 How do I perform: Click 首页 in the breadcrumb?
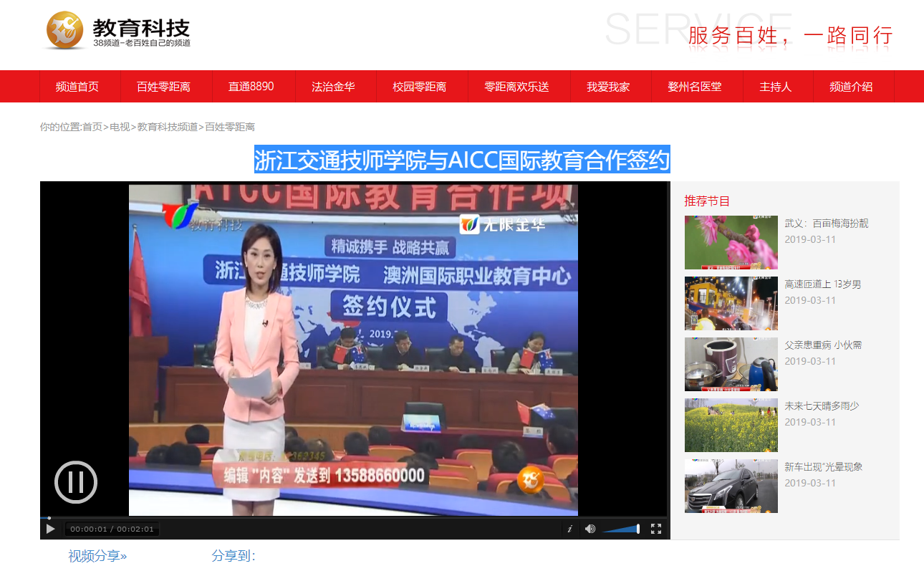[92, 127]
